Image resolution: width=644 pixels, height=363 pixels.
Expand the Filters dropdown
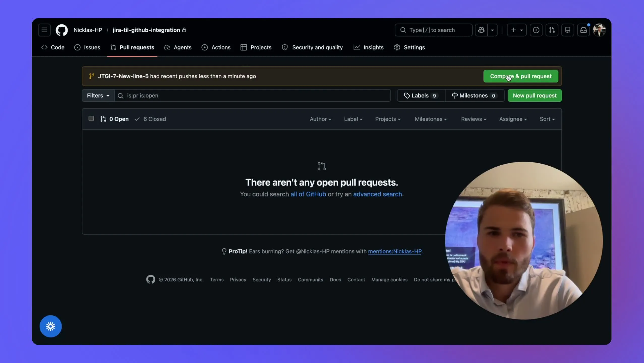click(98, 96)
